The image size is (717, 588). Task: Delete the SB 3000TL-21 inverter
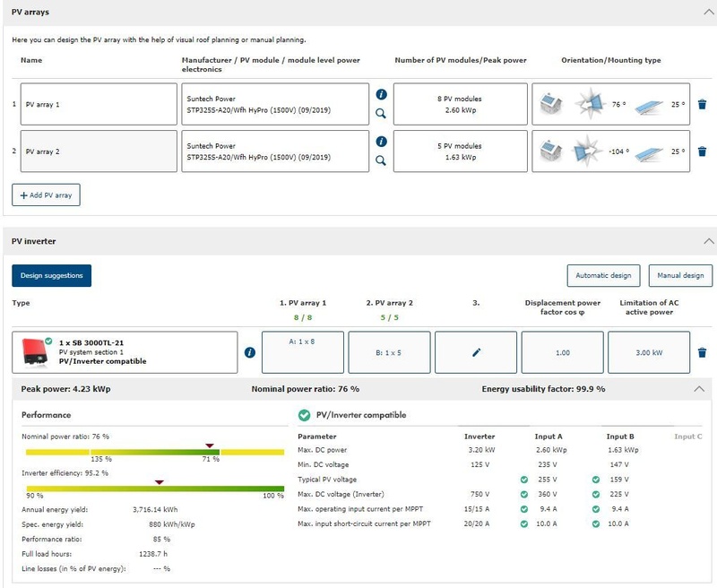[x=702, y=353]
